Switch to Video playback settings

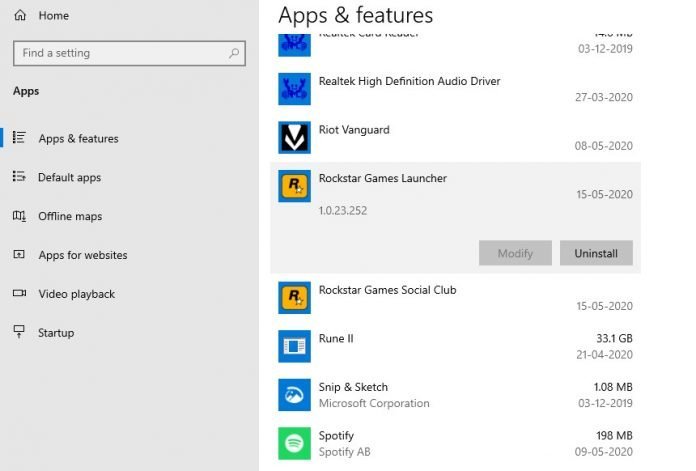(x=77, y=294)
